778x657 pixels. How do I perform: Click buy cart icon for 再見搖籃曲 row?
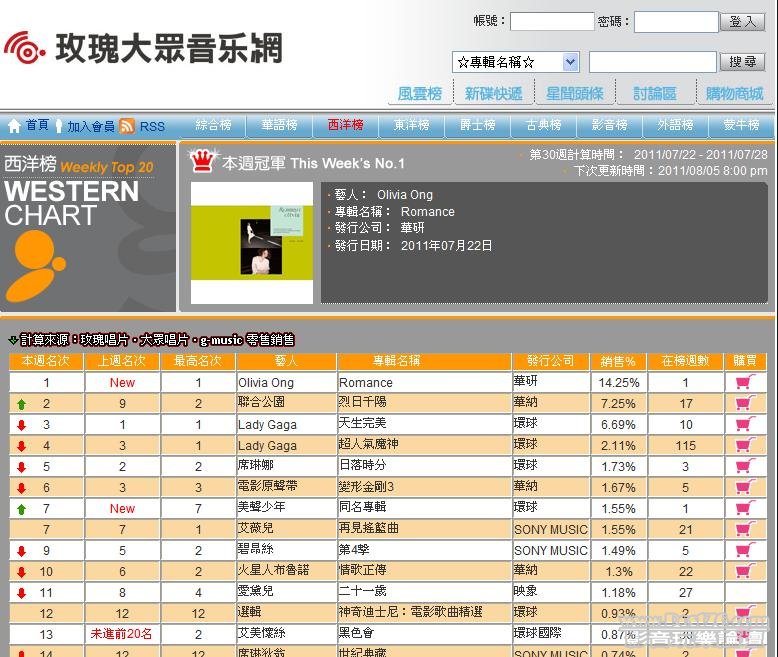744,529
